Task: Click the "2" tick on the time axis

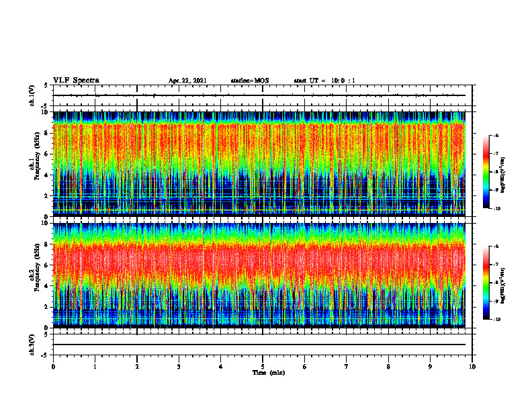Action: (x=137, y=367)
